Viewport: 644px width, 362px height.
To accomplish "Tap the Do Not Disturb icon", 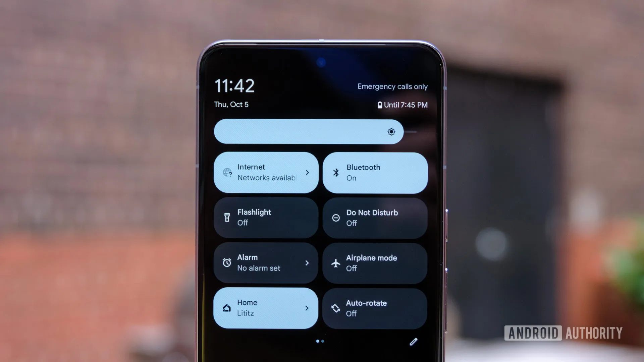I will 336,217.
